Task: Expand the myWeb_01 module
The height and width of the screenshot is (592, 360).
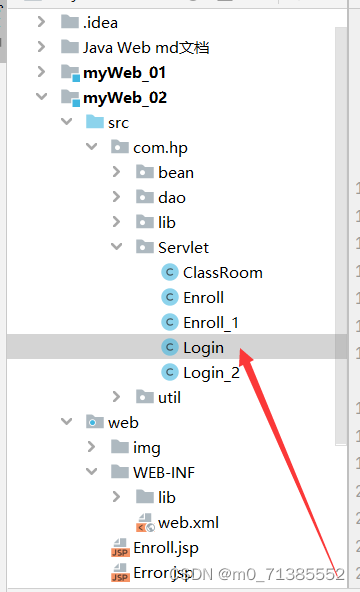Action: 42,72
